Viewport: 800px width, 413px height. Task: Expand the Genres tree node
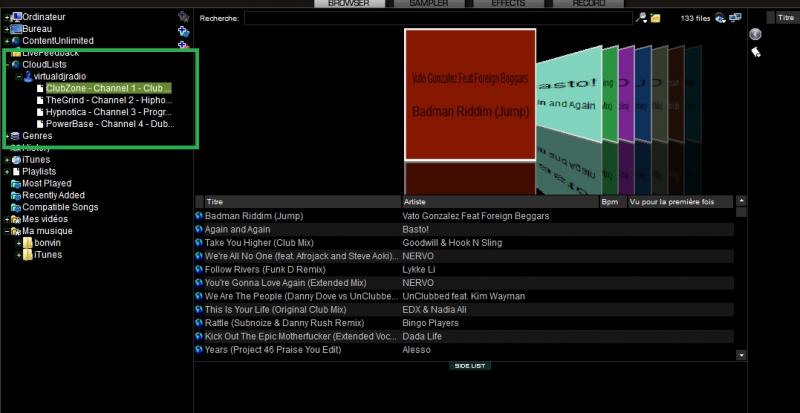click(x=5, y=136)
